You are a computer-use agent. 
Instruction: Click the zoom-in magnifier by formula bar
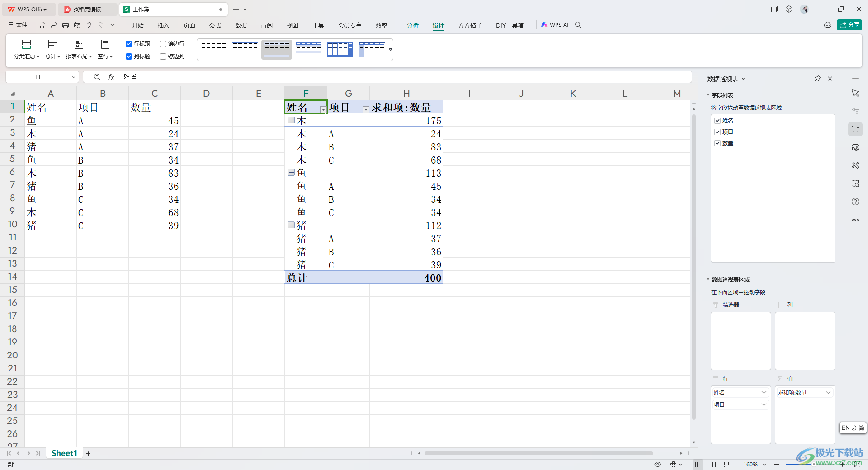pyautogui.click(x=97, y=77)
